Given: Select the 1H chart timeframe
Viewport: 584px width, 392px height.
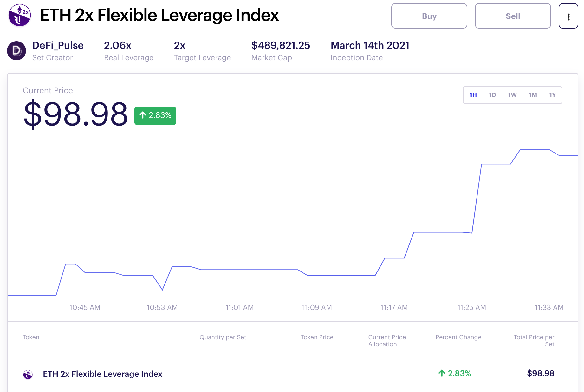Looking at the screenshot, I should (473, 95).
